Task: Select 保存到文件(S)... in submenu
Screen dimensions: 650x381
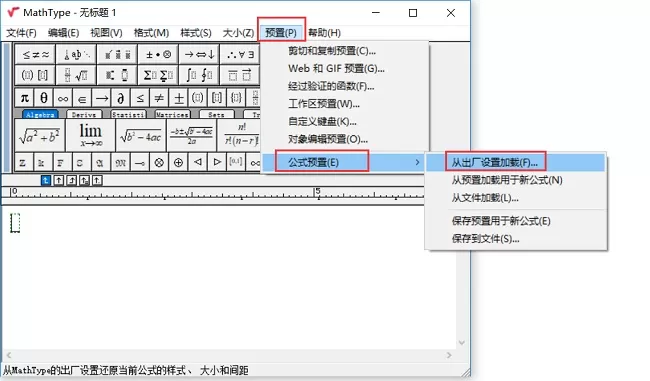Action: point(516,239)
